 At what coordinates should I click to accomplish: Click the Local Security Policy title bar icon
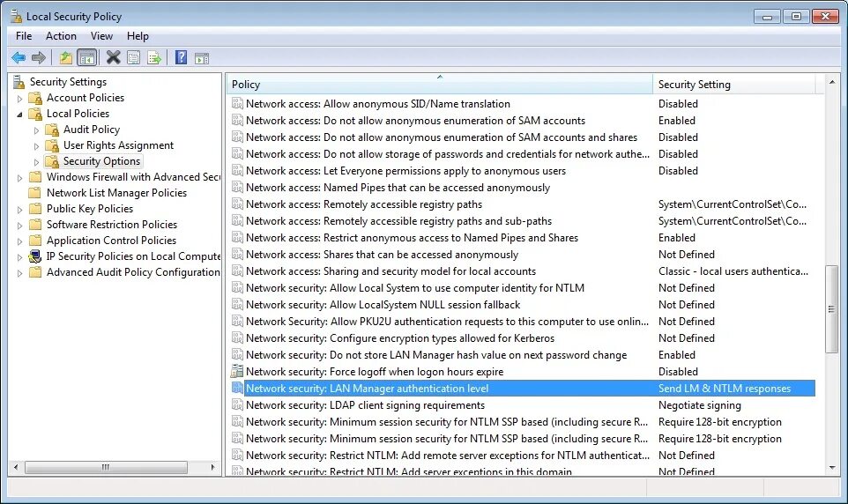pyautogui.click(x=16, y=16)
